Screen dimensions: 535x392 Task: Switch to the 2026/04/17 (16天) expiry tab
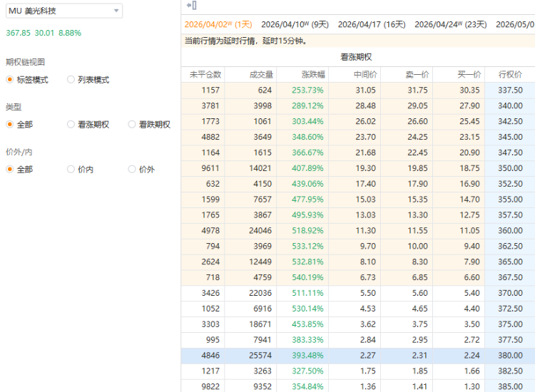[371, 24]
